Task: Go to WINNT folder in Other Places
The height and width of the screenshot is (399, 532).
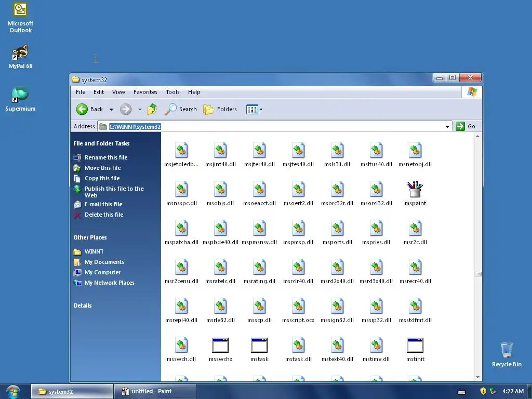Action: [x=94, y=251]
